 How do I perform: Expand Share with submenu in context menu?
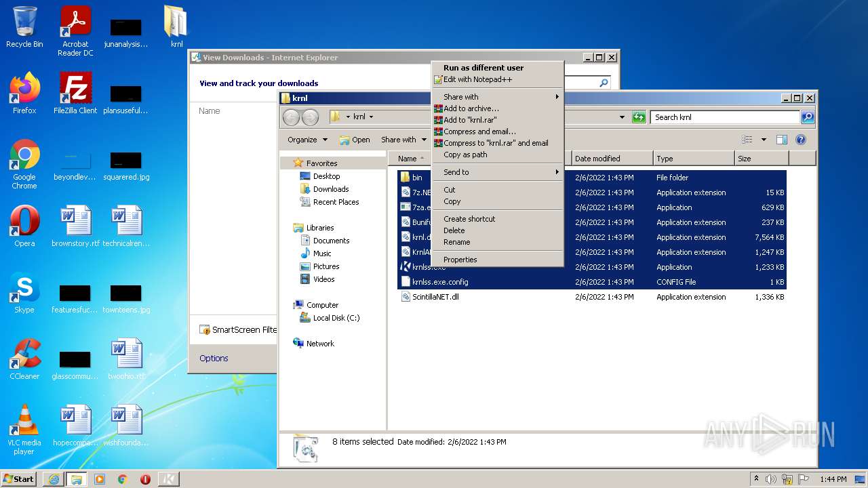[497, 97]
